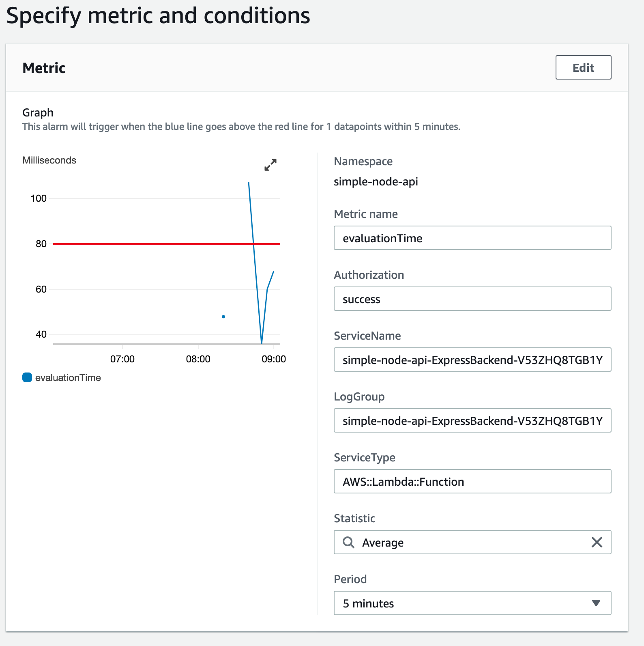Expand the graph to full size
The height and width of the screenshot is (646, 644).
click(270, 165)
